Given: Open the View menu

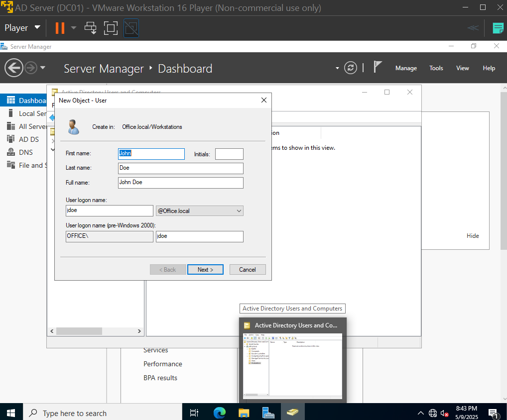Looking at the screenshot, I should [462, 68].
